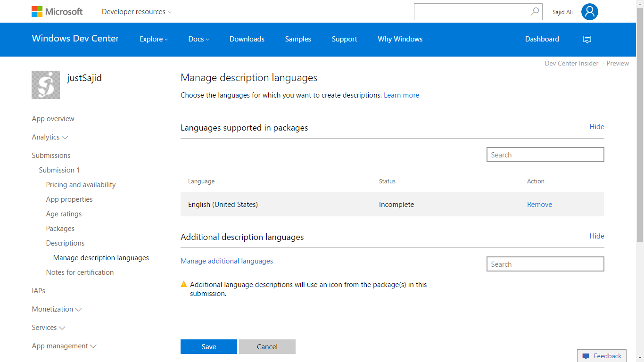Open the Feedback button
This screenshot has height=362, width=644.
pyautogui.click(x=602, y=356)
